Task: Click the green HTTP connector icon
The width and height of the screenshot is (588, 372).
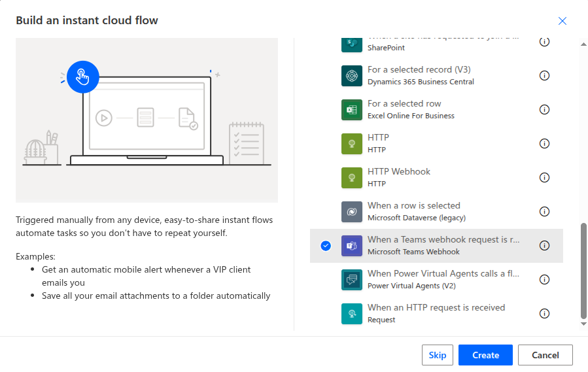Action: point(352,144)
